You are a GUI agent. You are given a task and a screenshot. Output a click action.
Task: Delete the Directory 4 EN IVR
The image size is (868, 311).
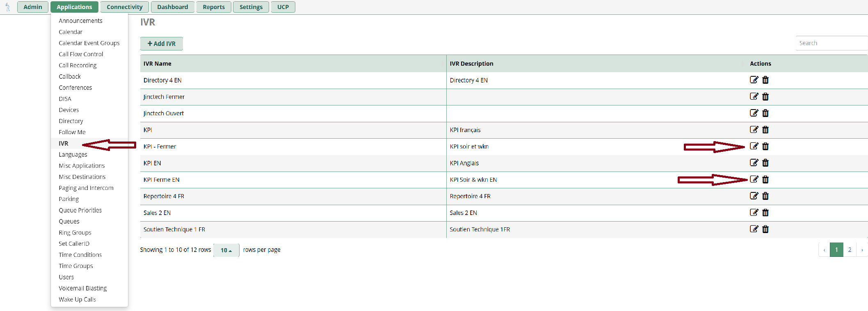coord(765,80)
